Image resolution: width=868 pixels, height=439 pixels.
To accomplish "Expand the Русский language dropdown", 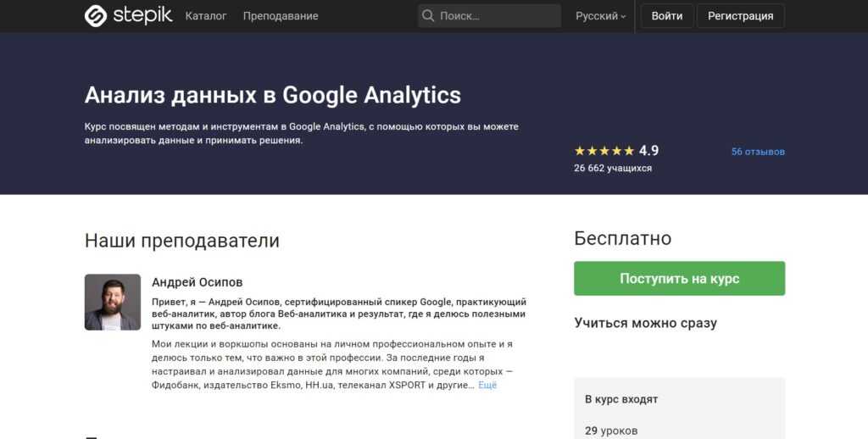I will coord(600,16).
